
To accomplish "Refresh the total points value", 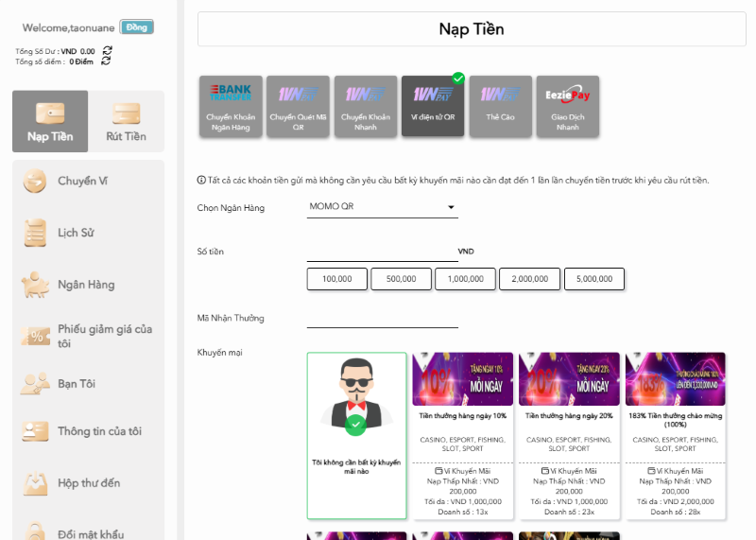I will (x=106, y=61).
